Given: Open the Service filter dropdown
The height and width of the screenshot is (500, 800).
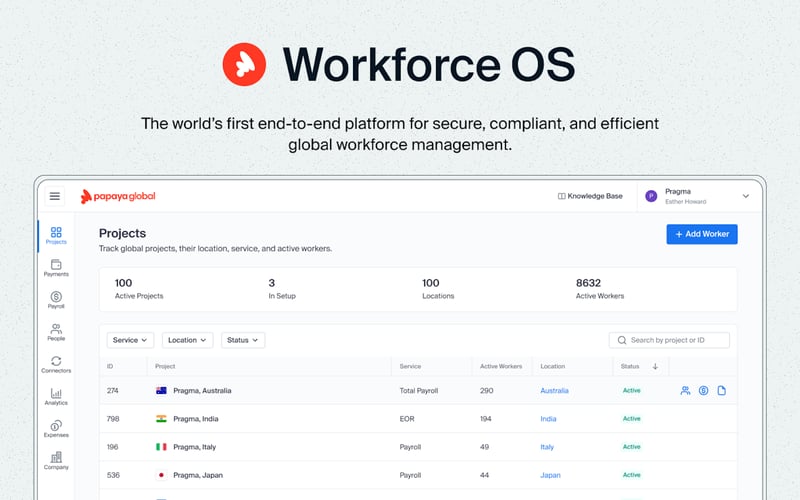Looking at the screenshot, I should (x=130, y=340).
